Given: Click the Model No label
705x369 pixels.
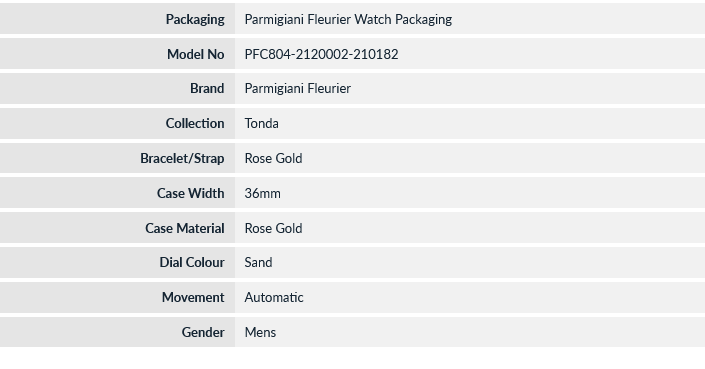Looking at the screenshot, I should tap(196, 54).
